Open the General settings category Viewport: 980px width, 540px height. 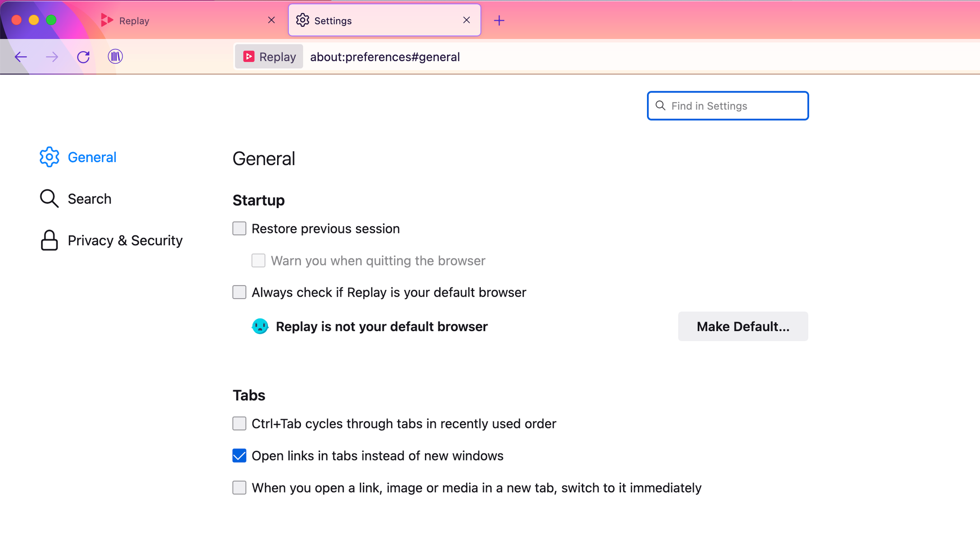click(78, 157)
